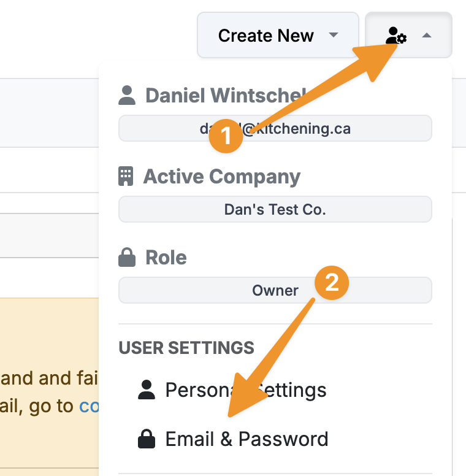Open the user account settings icon
This screenshot has height=476, width=466.
tap(396, 36)
